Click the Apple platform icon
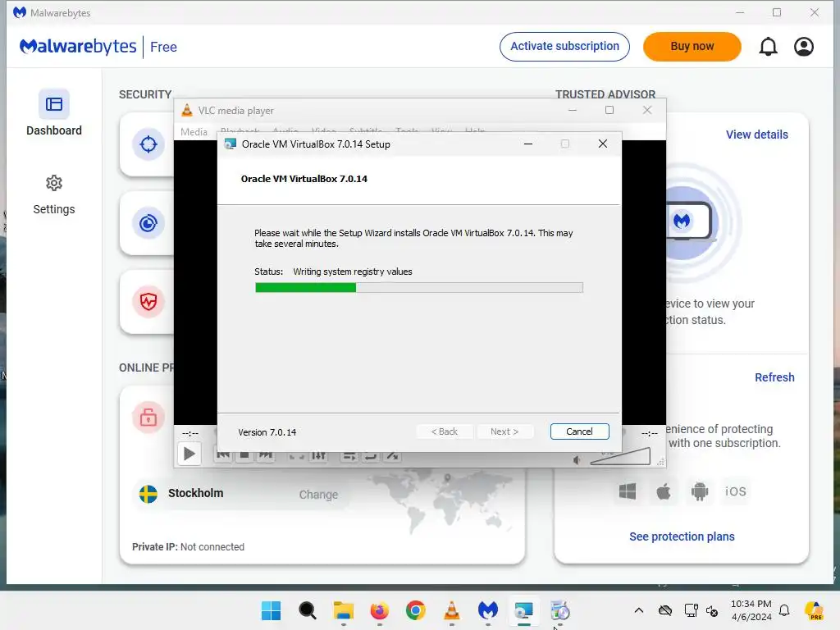Screen dimensions: 840x630 [663, 491]
